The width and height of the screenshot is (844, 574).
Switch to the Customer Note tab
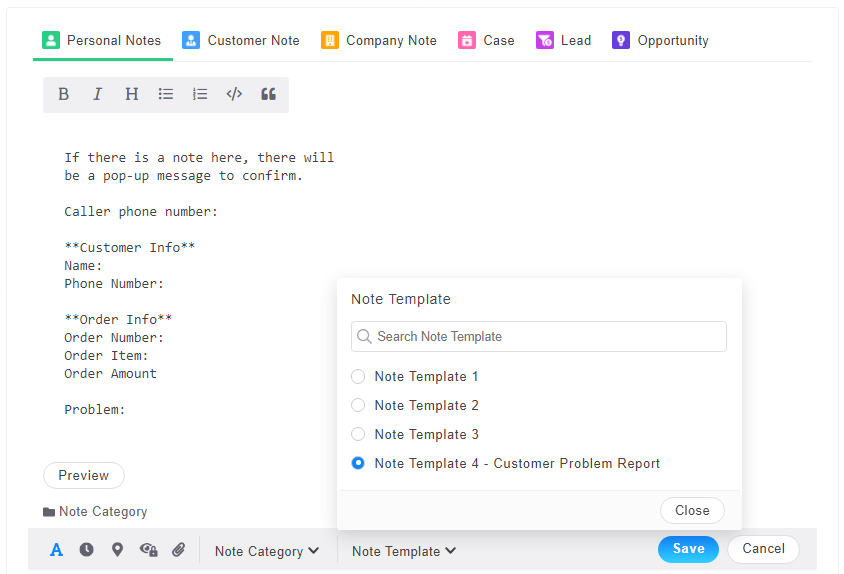coord(241,41)
